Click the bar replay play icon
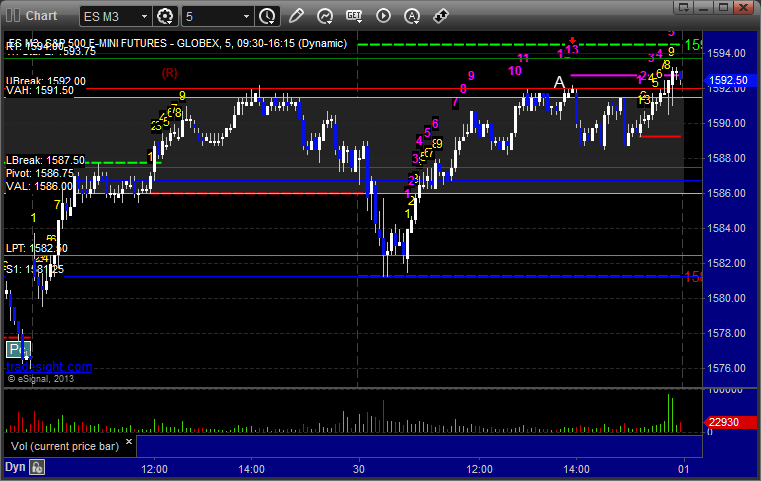761x481 pixels. tap(383, 16)
